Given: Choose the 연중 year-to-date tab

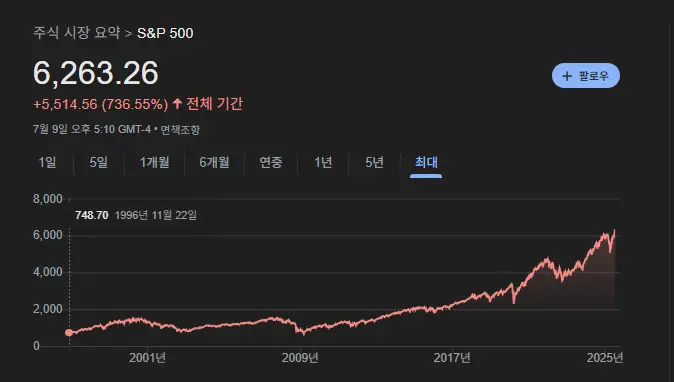Looking at the screenshot, I should point(271,162).
